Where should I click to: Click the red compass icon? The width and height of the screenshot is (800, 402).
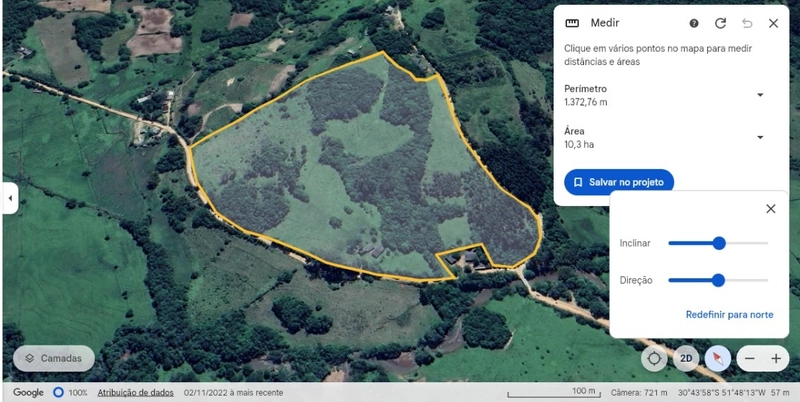(x=717, y=358)
